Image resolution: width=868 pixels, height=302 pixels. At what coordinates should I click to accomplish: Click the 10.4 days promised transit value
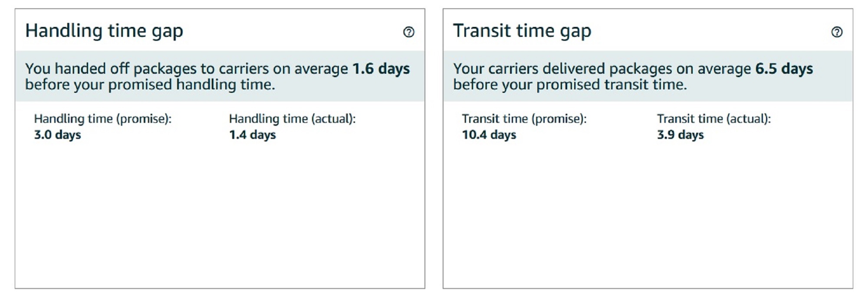[x=489, y=135]
